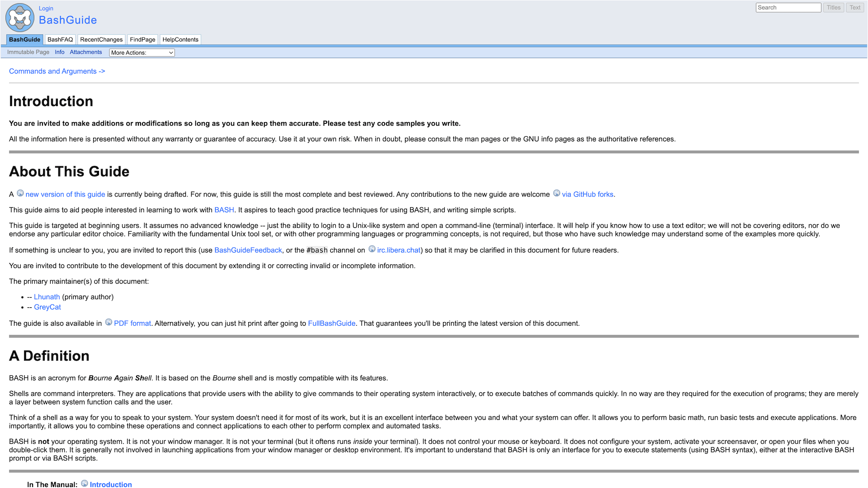Open the HelpContents tab
Viewport: 868px width, 488px height.
click(180, 40)
